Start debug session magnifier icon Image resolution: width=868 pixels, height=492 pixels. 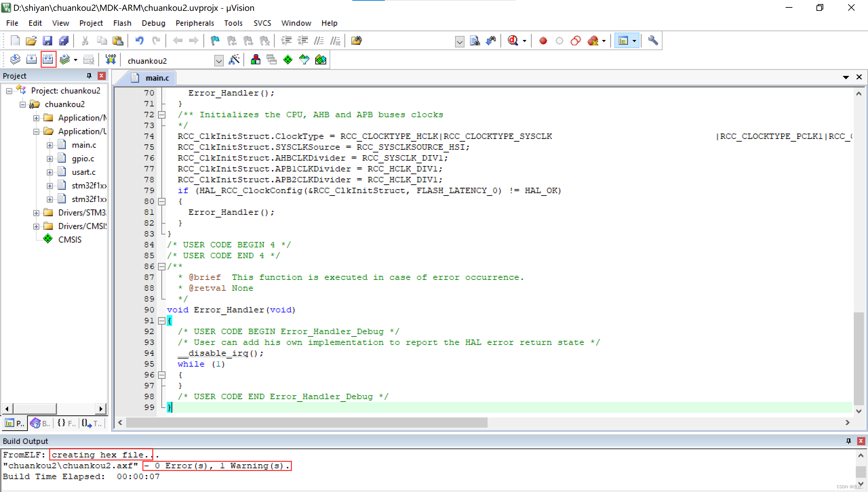[x=513, y=41]
